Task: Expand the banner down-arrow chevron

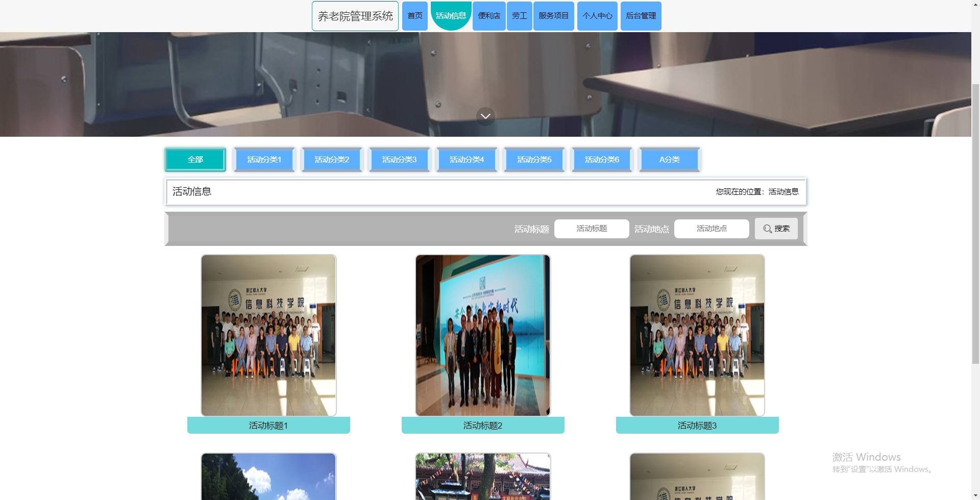Action: tap(485, 116)
